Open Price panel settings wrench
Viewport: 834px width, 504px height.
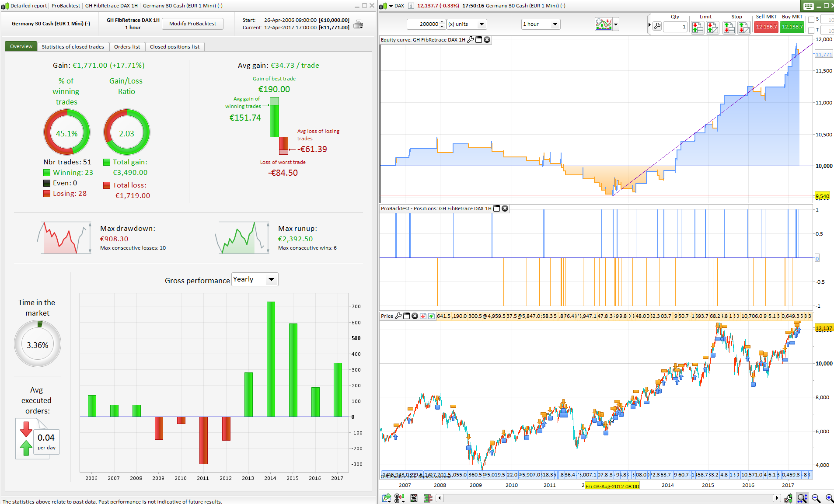pos(398,316)
